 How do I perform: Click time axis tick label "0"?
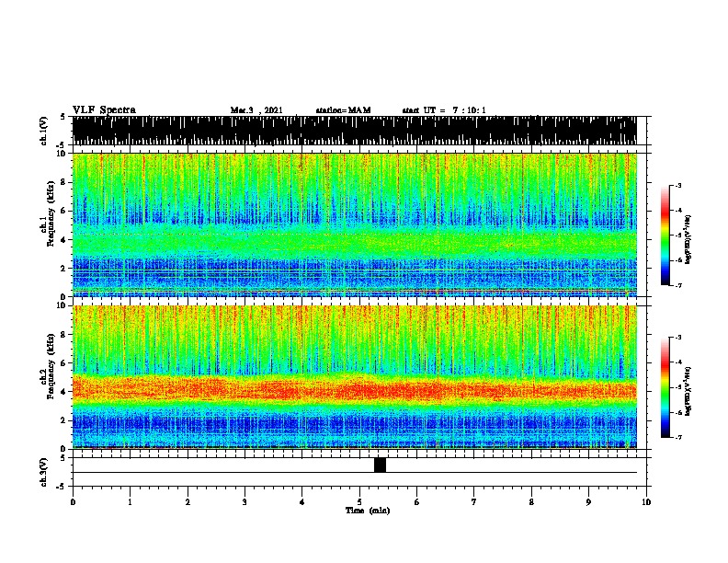(73, 502)
